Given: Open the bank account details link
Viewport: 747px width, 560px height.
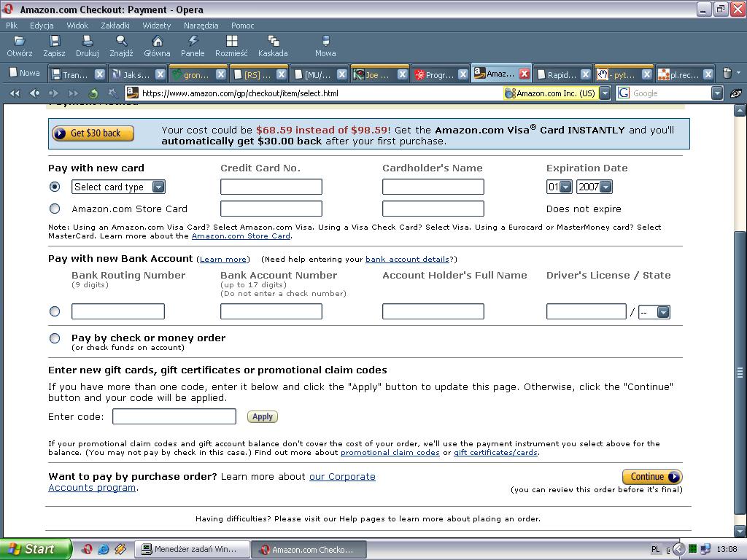Looking at the screenshot, I should (x=407, y=260).
